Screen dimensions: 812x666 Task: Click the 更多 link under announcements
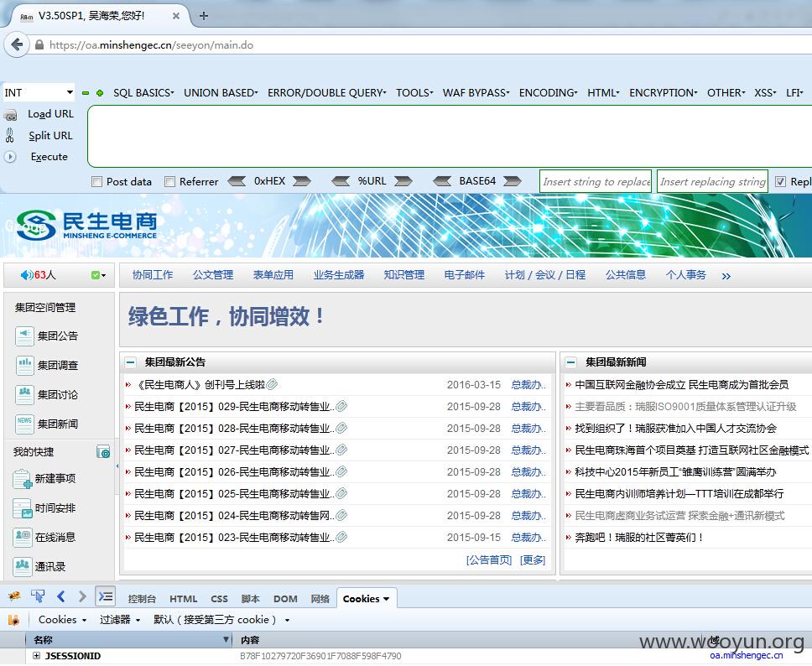click(x=533, y=560)
